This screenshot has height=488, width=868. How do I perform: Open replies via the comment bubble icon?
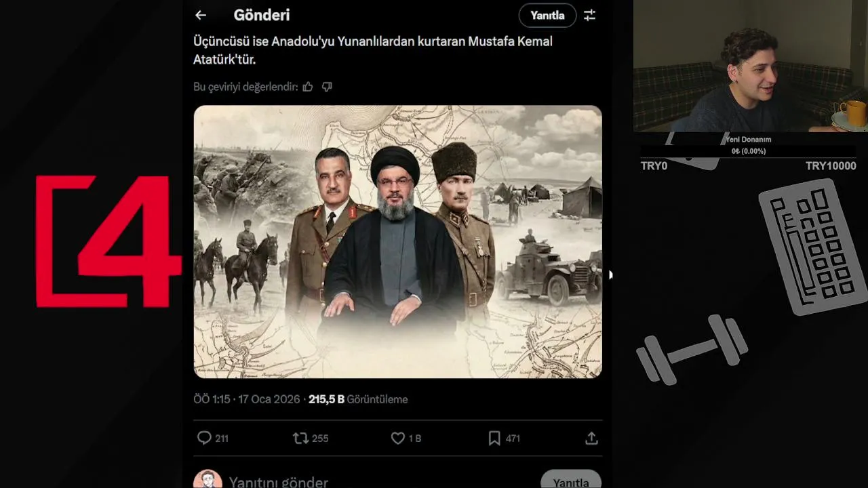point(204,439)
